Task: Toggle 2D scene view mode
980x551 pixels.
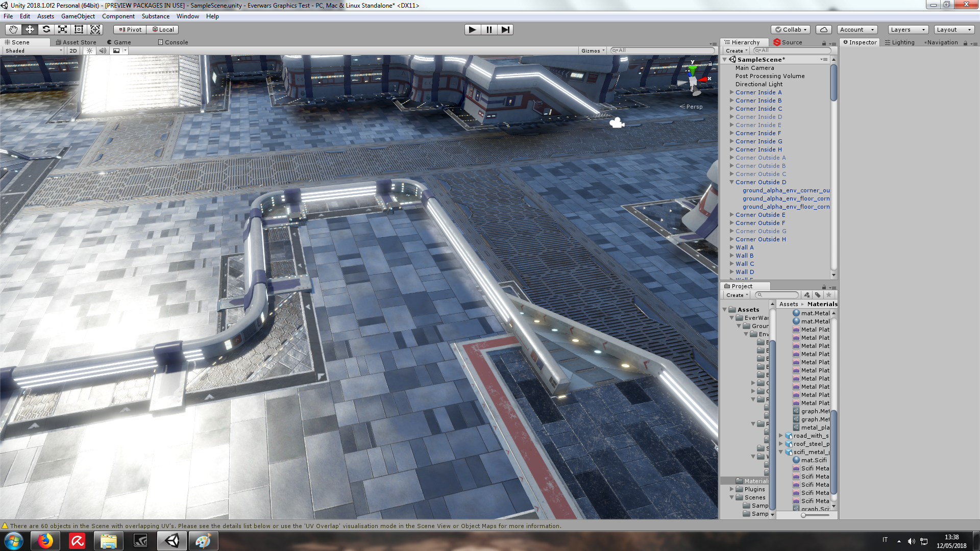Action: coord(73,51)
